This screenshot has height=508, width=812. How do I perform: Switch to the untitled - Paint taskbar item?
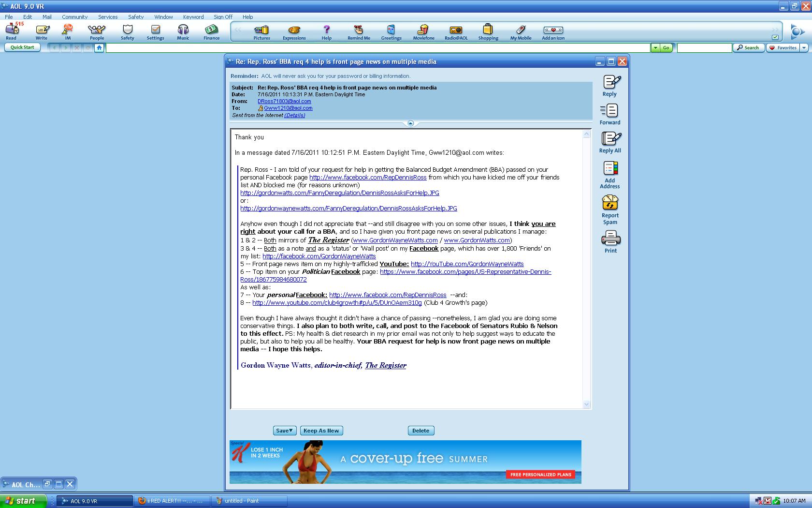click(249, 501)
